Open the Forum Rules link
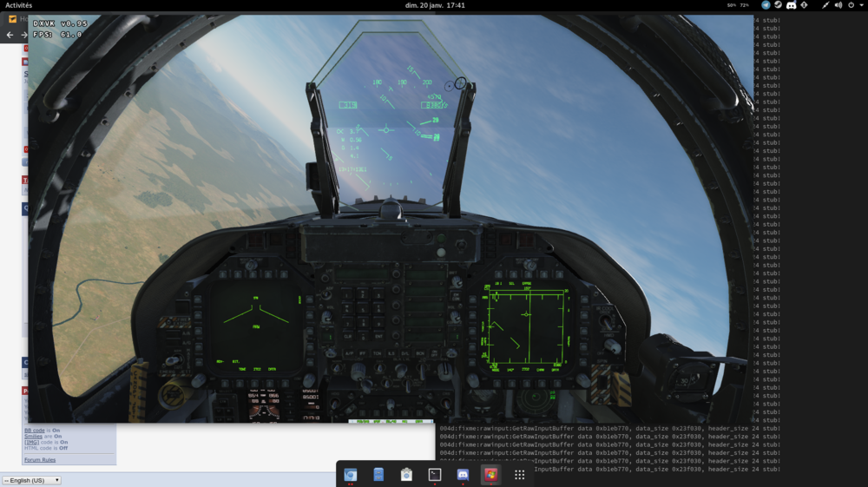This screenshot has height=487, width=868. (x=40, y=459)
